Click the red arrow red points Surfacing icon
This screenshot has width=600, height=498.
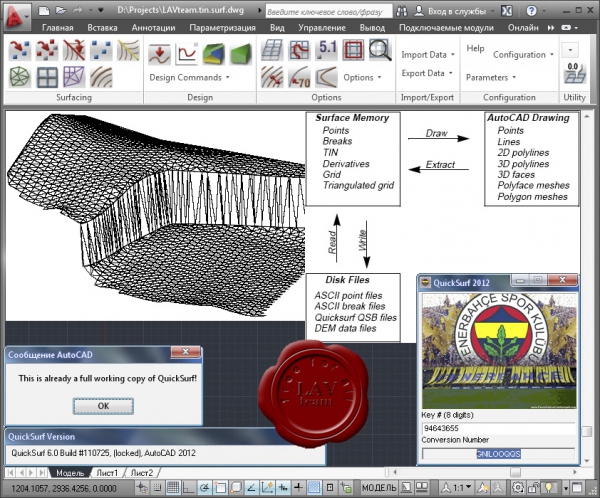(x=47, y=50)
